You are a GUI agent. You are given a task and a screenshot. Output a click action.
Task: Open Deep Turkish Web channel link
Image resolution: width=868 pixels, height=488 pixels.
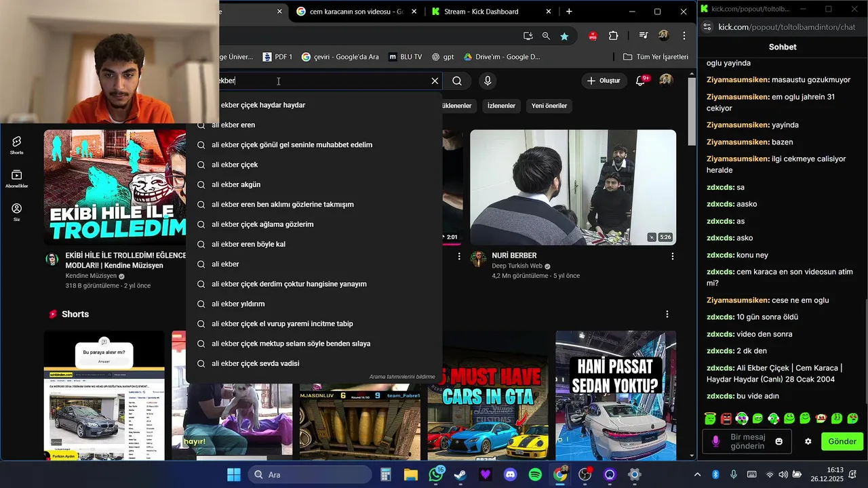(x=517, y=266)
